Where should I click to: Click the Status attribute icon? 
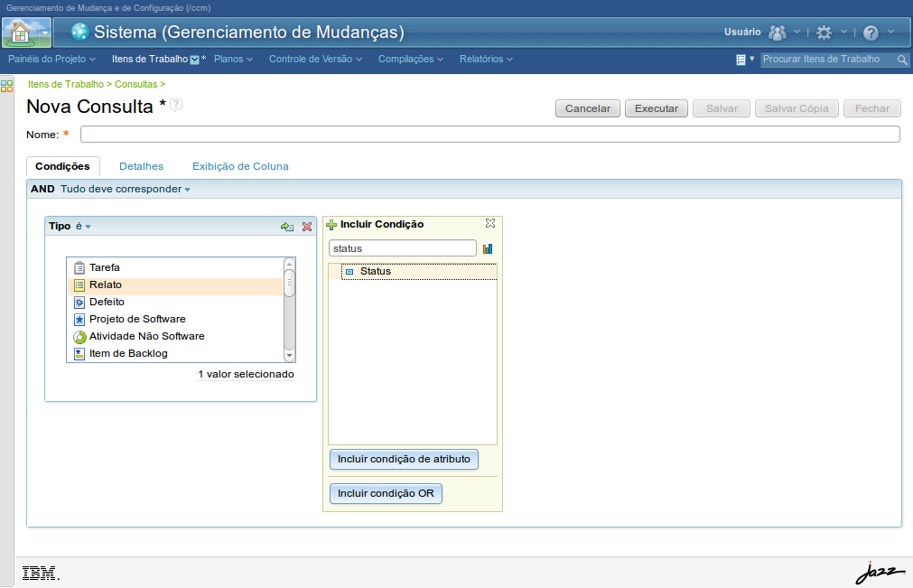tap(349, 272)
